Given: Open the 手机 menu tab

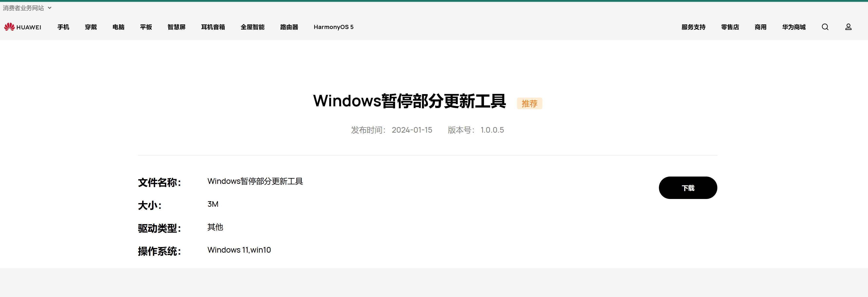Looking at the screenshot, I should pyautogui.click(x=63, y=27).
